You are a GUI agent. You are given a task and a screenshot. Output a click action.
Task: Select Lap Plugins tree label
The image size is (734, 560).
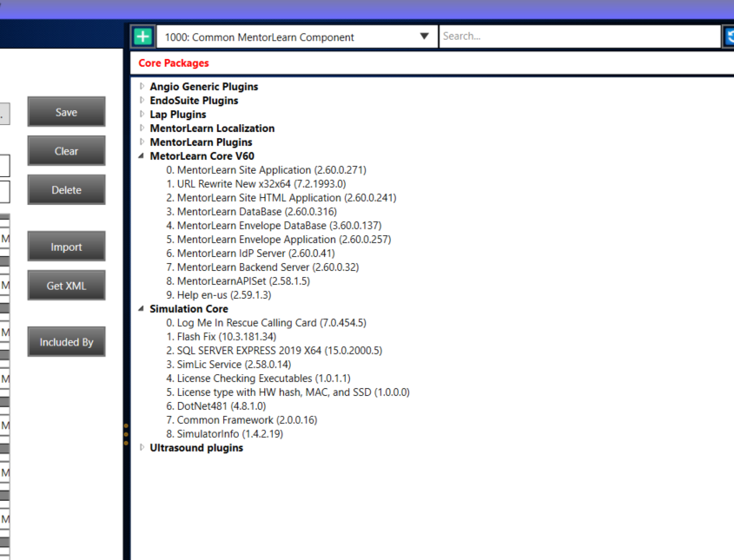[178, 115]
